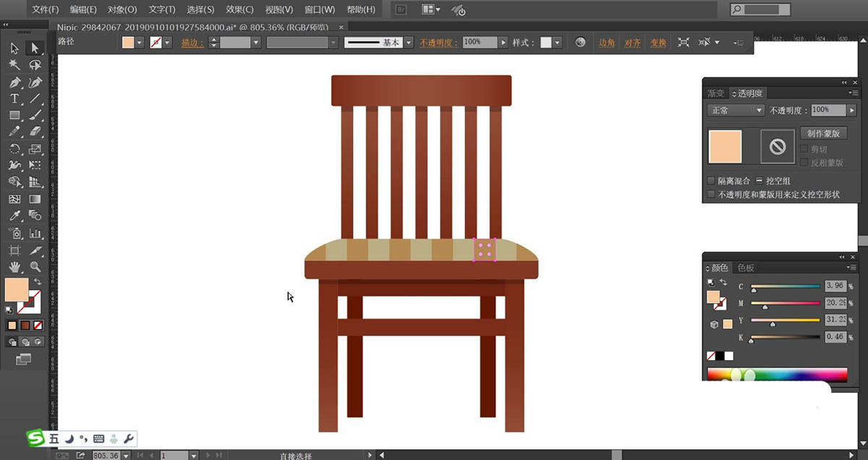Select the Lasso tool
Image resolution: width=868 pixels, height=460 pixels.
click(x=35, y=65)
